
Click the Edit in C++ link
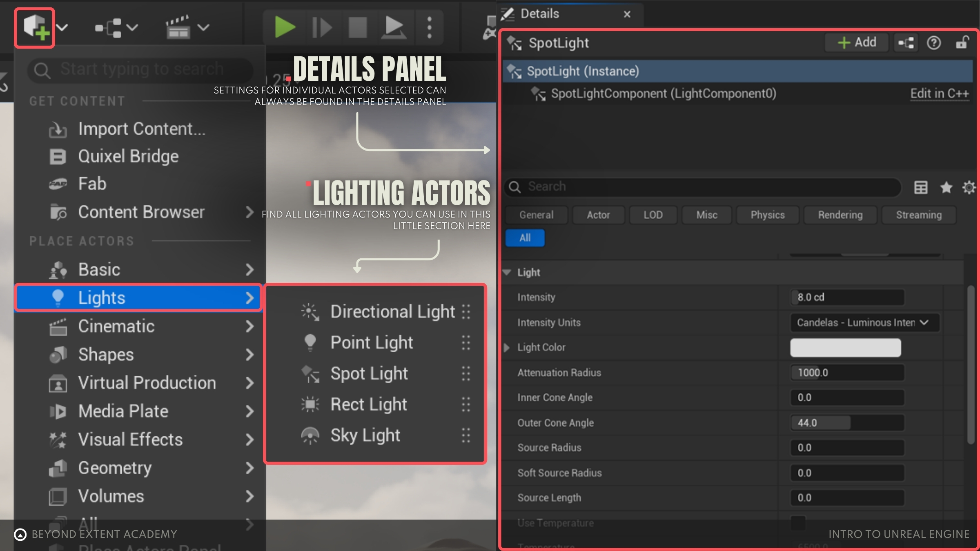click(x=939, y=93)
